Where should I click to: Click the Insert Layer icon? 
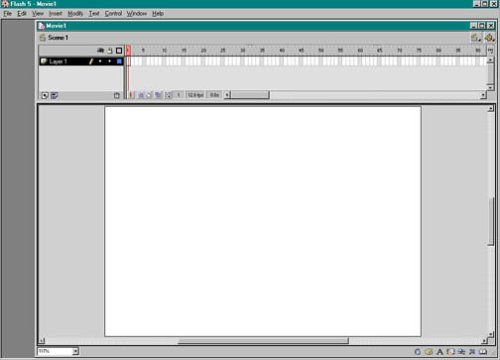coord(45,95)
